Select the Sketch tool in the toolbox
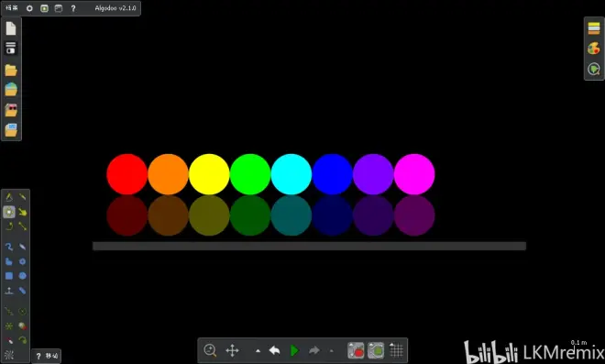The width and height of the screenshot is (605, 364). (x=9, y=197)
